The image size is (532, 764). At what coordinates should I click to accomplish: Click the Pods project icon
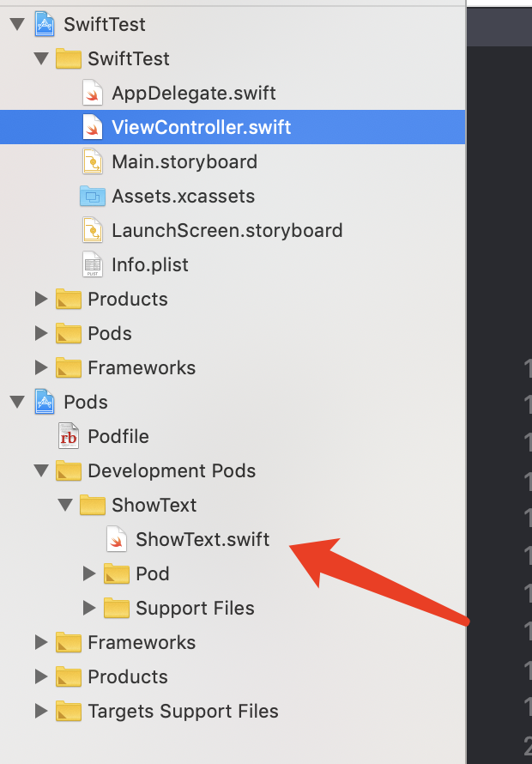point(45,402)
